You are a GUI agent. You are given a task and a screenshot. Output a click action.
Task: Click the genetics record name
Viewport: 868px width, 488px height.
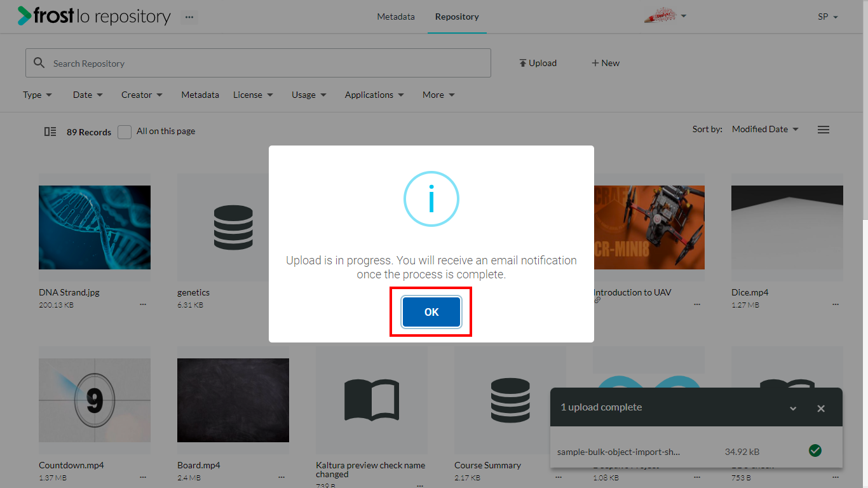click(x=193, y=292)
